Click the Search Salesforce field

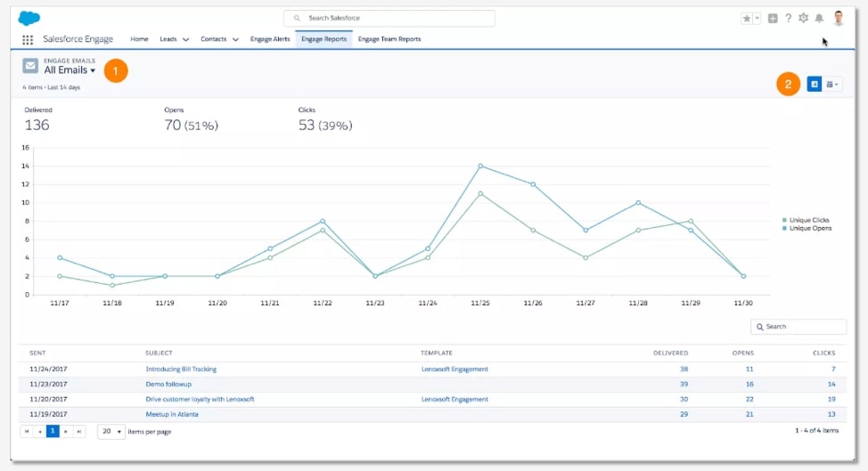tap(389, 18)
